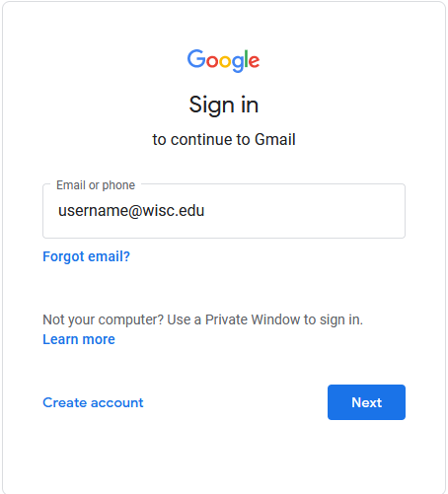
Task: Click the Email or phone field label
Action: 96,185
